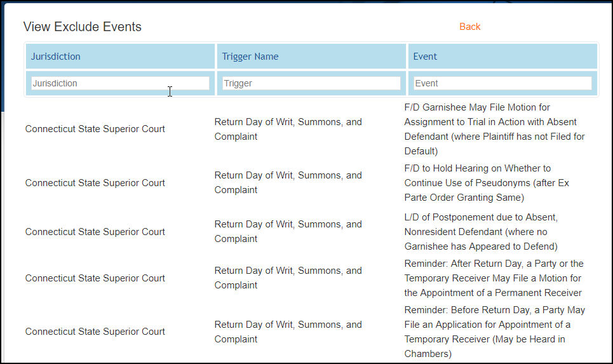
Task: Select the Garnishee May File Motion event
Action: tap(495, 129)
